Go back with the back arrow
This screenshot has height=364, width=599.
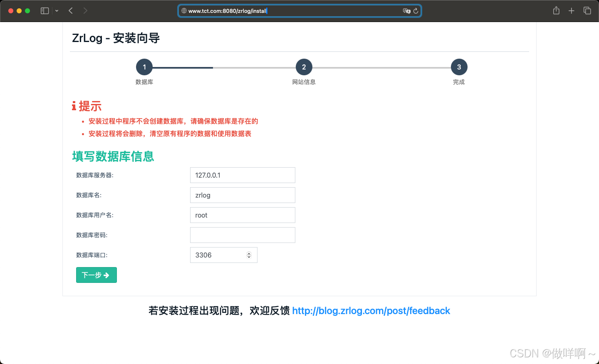coord(71,11)
